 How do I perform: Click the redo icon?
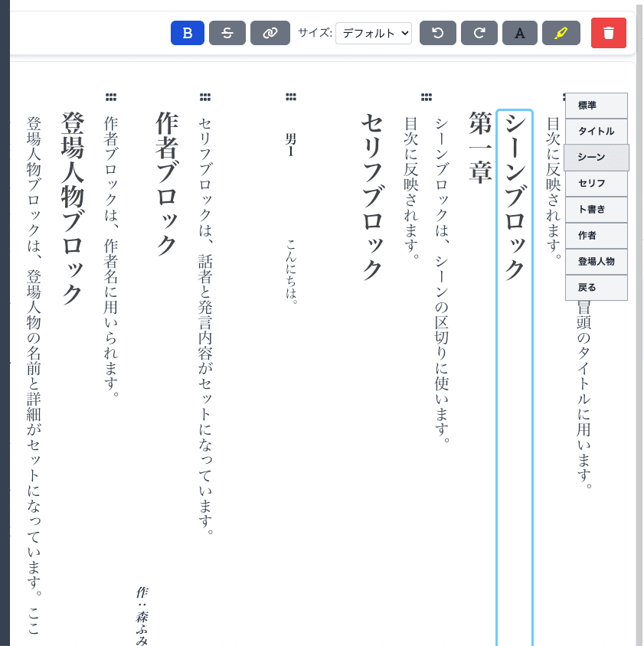point(479,33)
